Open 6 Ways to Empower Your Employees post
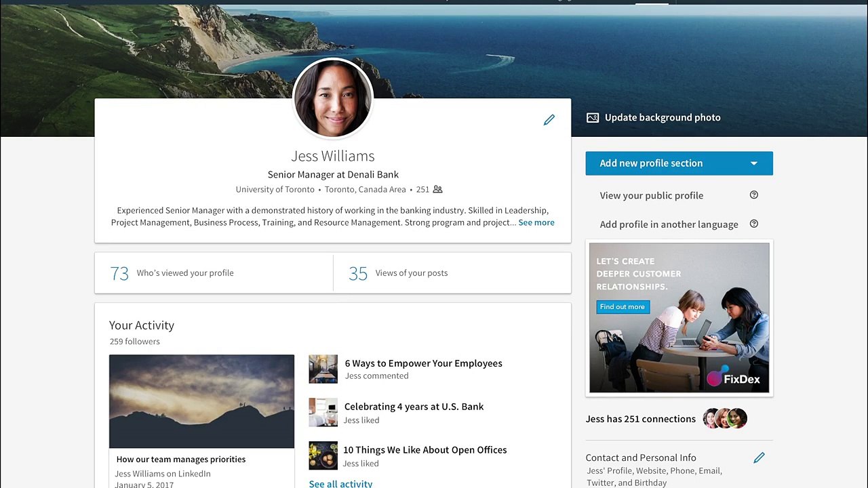 tap(423, 363)
